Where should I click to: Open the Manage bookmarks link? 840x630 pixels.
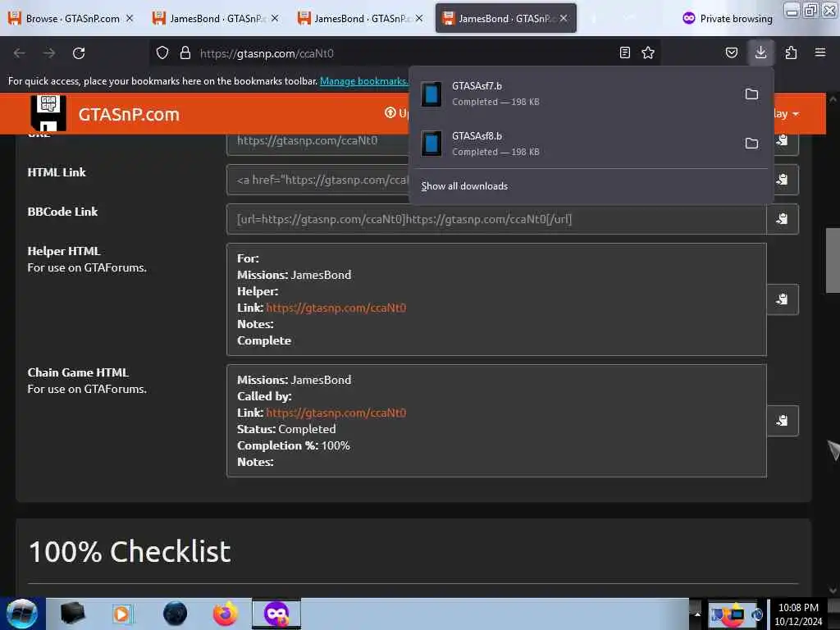click(364, 81)
